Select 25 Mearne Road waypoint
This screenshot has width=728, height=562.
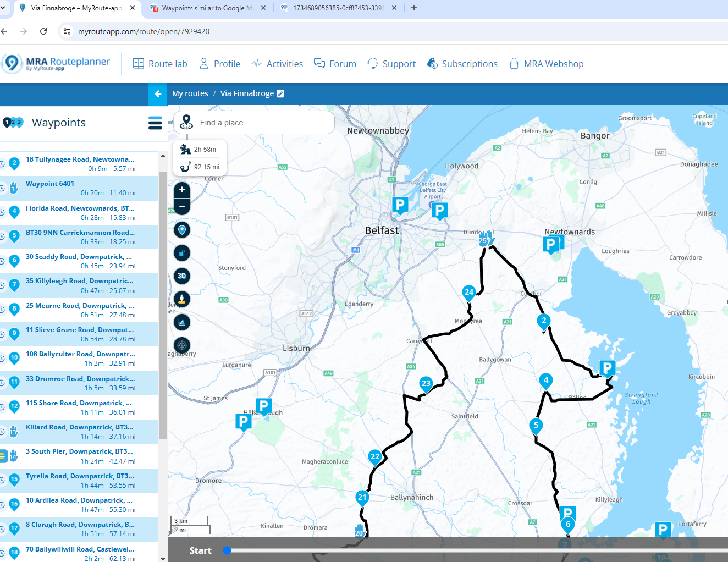click(79, 310)
